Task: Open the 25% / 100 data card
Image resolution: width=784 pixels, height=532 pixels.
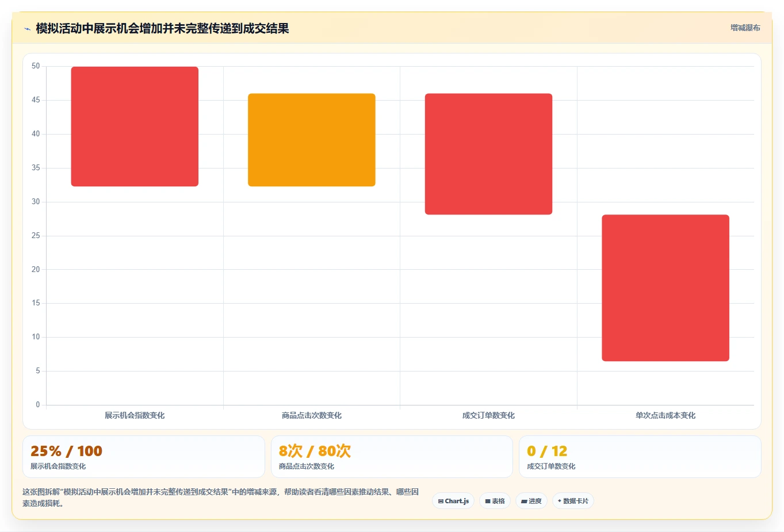Action: pyautogui.click(x=144, y=457)
